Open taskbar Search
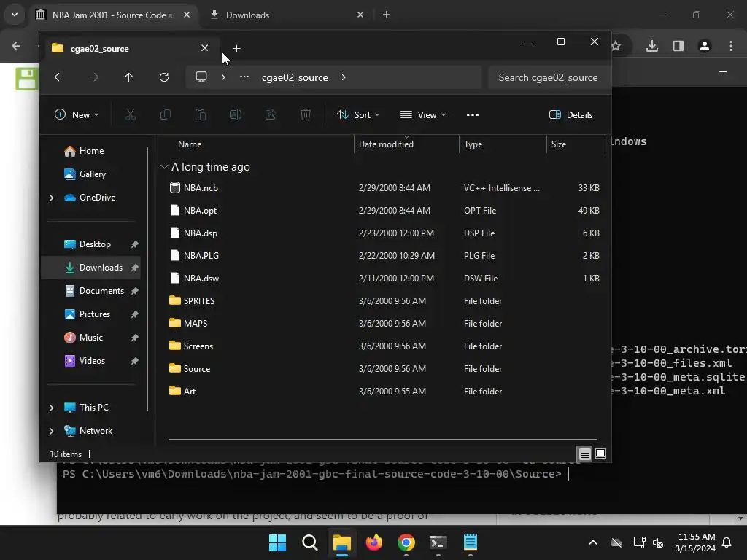747x560 pixels. pos(309,542)
